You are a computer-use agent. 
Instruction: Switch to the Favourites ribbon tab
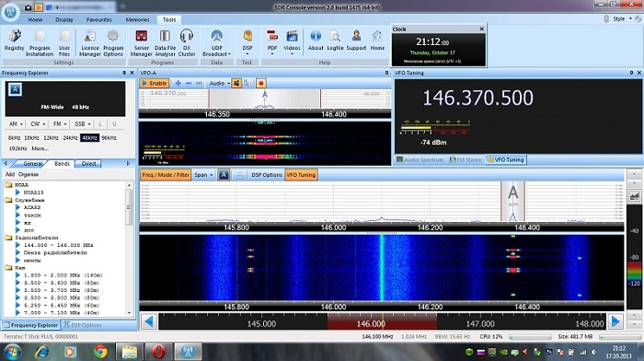99,19
